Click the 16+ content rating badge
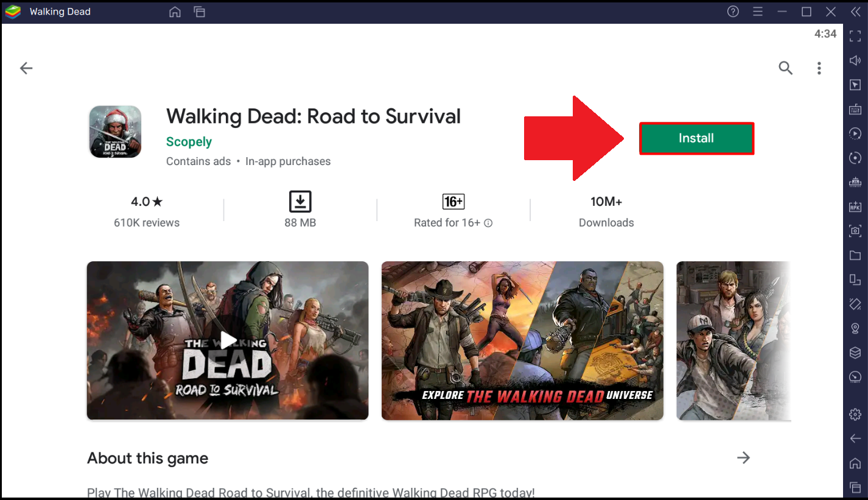 click(x=453, y=202)
